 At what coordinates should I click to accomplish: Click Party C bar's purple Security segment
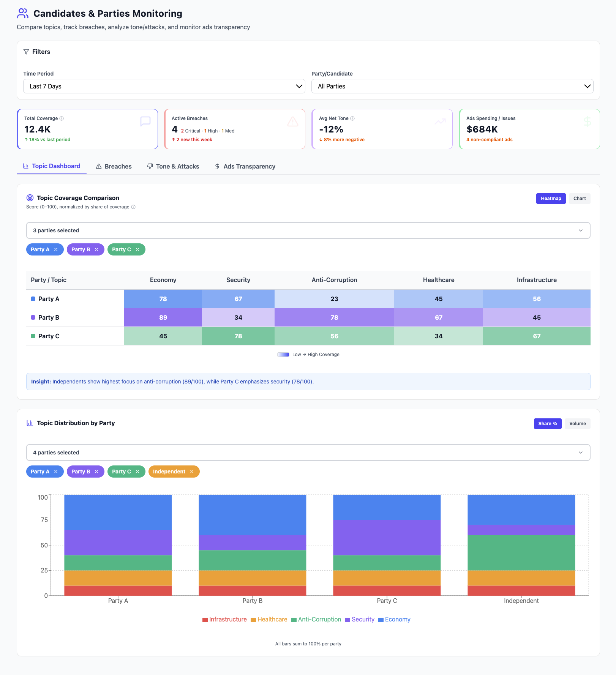(387, 538)
